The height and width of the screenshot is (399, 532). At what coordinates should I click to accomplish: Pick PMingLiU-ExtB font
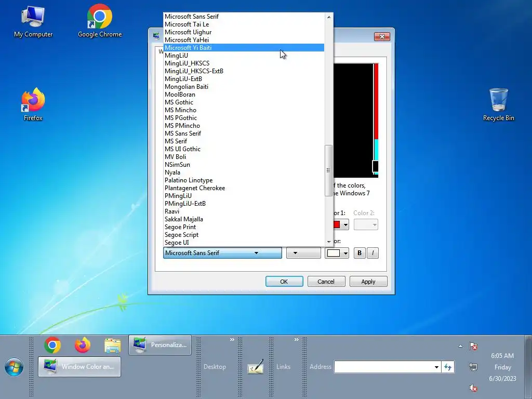click(x=244, y=204)
